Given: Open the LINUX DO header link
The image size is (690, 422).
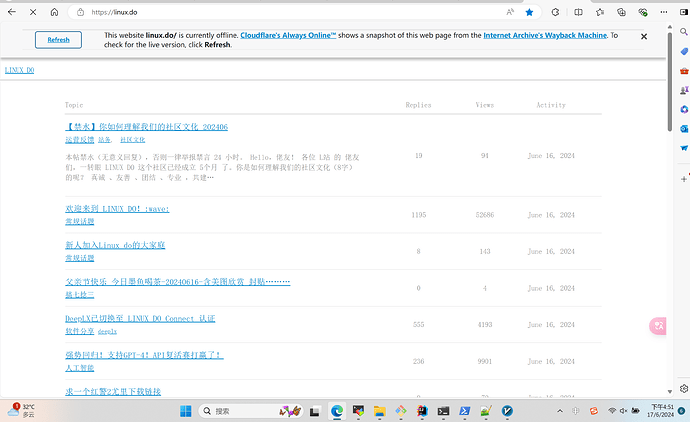Looking at the screenshot, I should coord(19,70).
